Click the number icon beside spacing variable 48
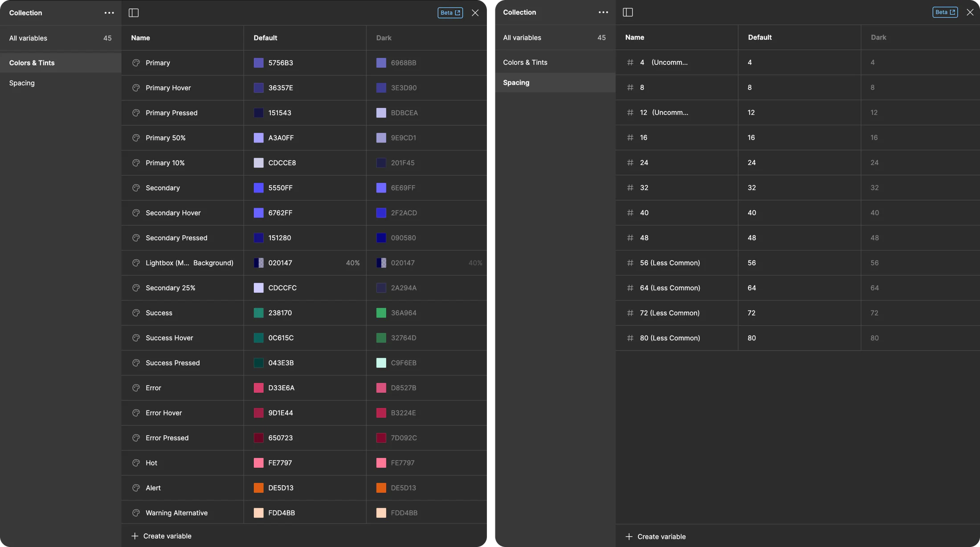Image resolution: width=980 pixels, height=547 pixels. point(630,238)
